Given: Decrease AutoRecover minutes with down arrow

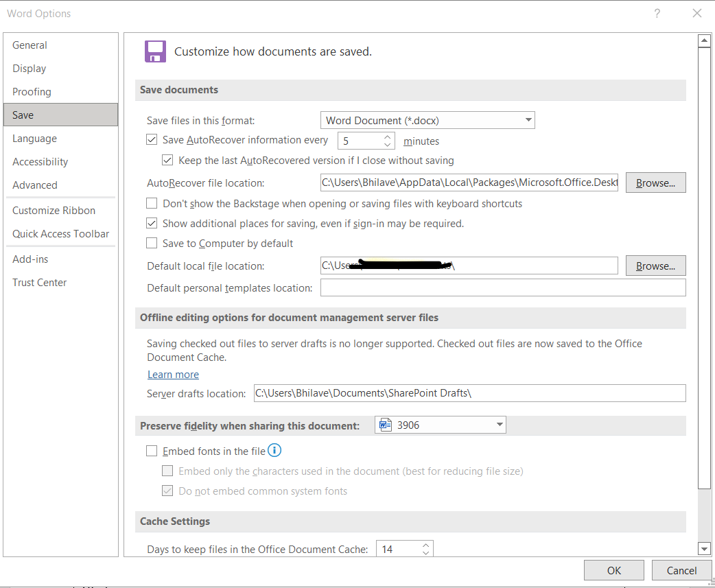Looking at the screenshot, I should [x=388, y=145].
